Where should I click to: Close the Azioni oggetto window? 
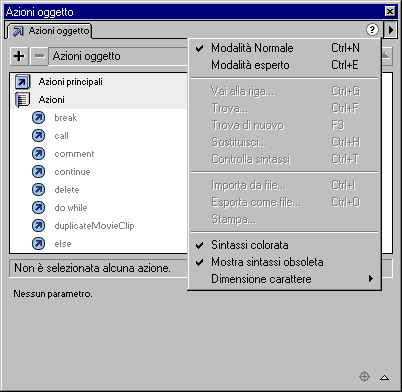tap(390, 12)
